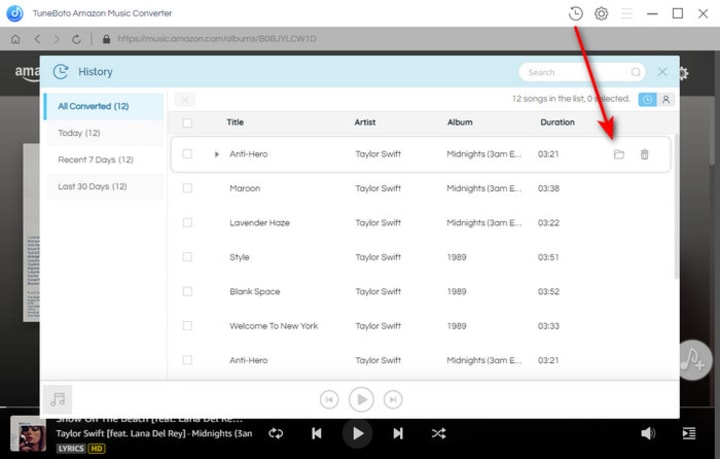The height and width of the screenshot is (459, 720).
Task: Open the Settings gear in title bar
Action: click(x=601, y=14)
